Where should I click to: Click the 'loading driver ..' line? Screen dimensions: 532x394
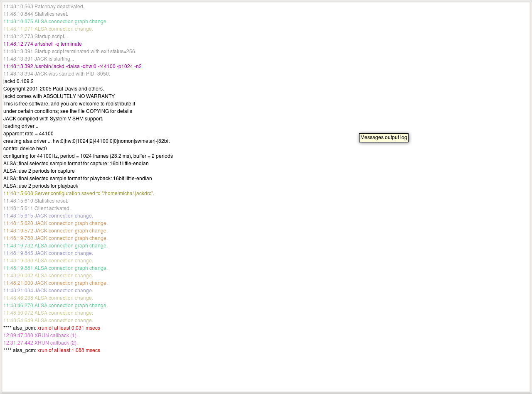(x=21, y=126)
